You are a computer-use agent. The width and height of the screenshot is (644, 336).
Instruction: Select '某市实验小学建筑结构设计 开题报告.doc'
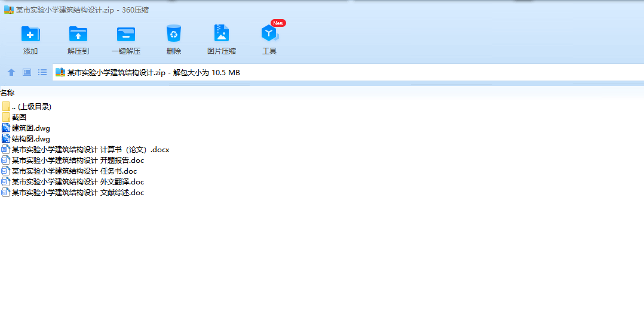[78, 161]
